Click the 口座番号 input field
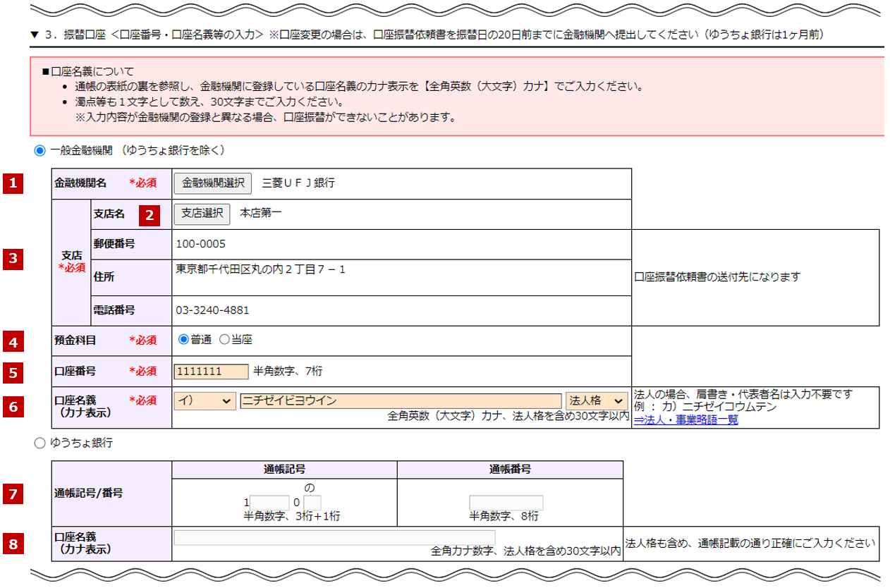Viewport: 890px width, 588px height. 211,372
